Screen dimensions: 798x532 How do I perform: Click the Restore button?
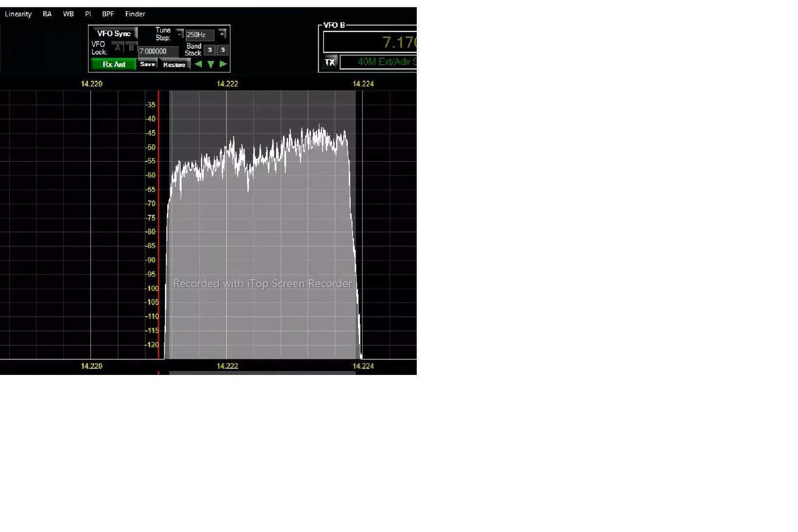click(174, 65)
